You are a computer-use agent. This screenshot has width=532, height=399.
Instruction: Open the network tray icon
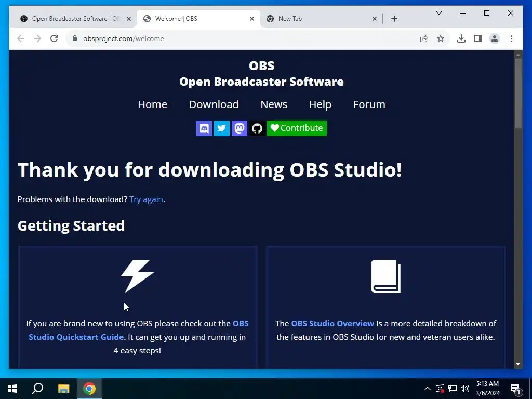pos(453,389)
